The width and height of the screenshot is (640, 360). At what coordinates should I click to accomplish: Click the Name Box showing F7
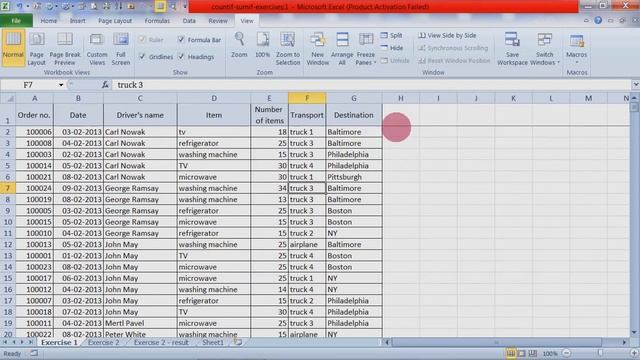29,85
